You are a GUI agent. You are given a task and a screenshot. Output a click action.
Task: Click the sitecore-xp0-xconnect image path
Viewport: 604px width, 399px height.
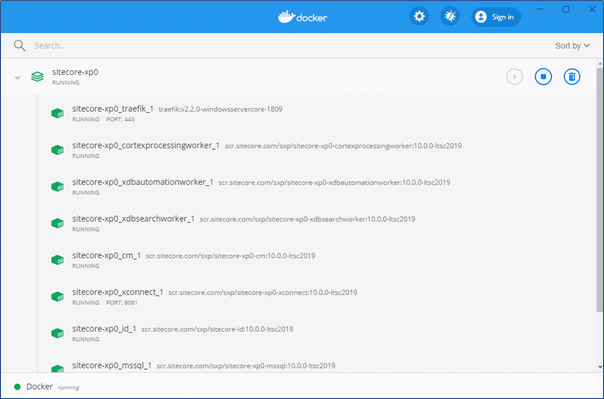(x=263, y=292)
